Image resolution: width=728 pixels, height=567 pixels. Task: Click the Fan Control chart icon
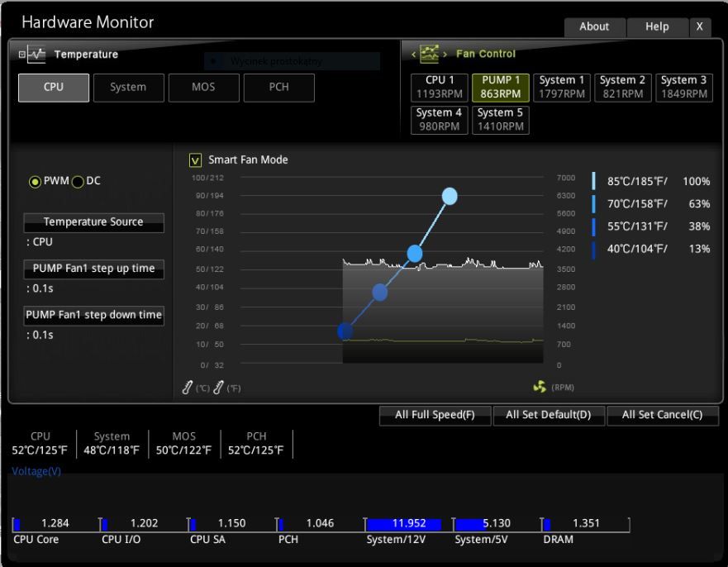[x=429, y=54]
